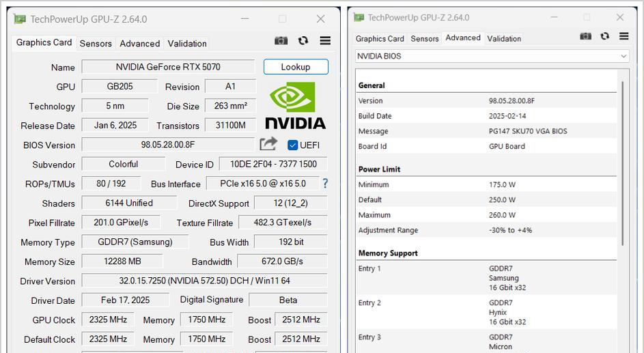644x353 pixels.
Task: Click BIOS export share arrow icon
Action: tap(268, 144)
